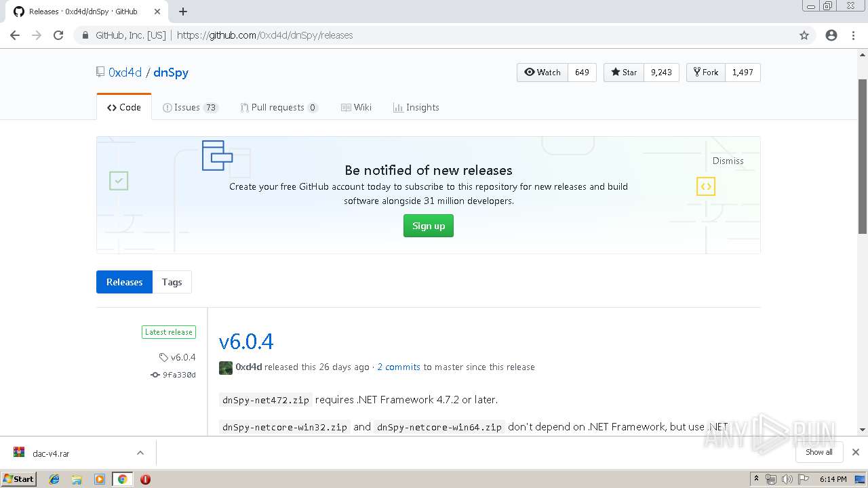Switch to the Code tab

pos(124,107)
